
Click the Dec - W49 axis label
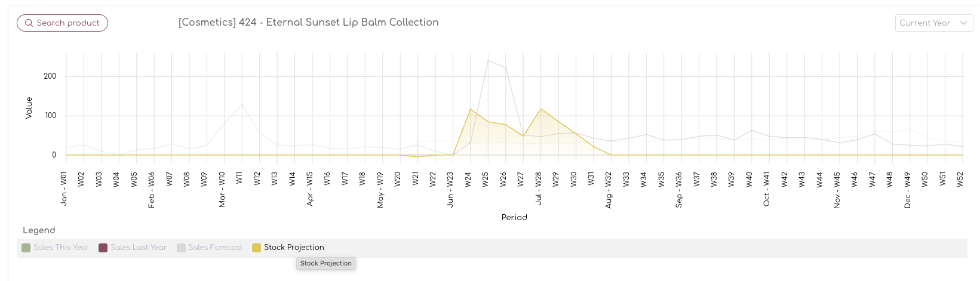907,190
